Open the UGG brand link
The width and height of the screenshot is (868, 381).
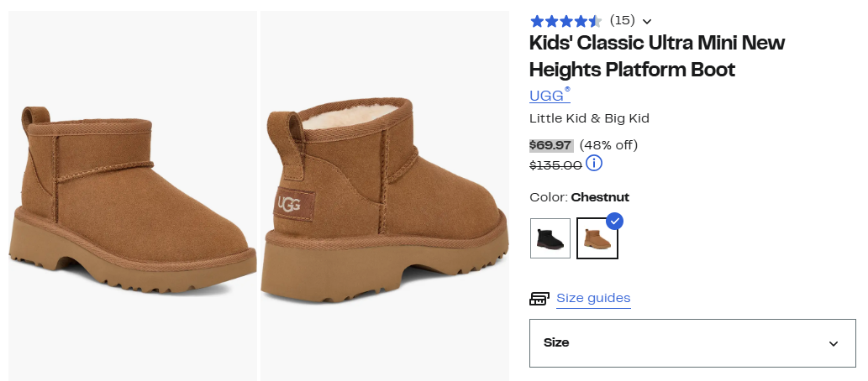tap(549, 95)
